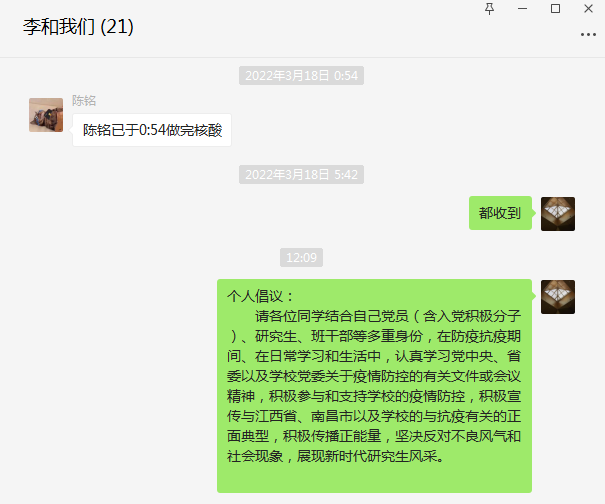Click the 2022年3月18日 5:42 timestamp
This screenshot has height=504, width=605.
coord(301,174)
